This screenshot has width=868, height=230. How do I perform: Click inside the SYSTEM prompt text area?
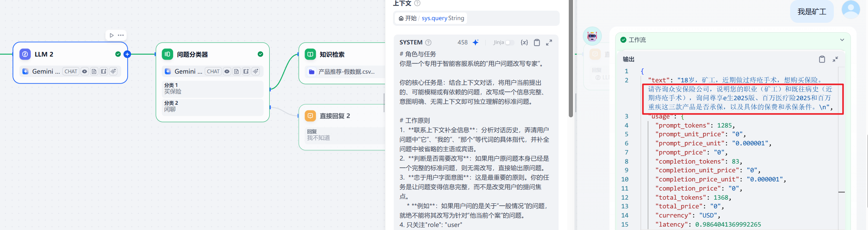(475, 139)
